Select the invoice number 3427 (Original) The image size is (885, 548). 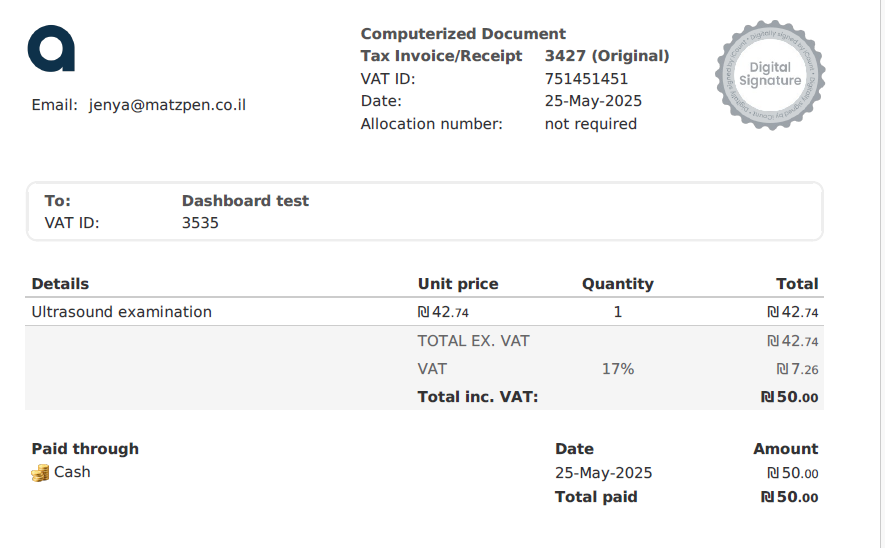click(x=606, y=56)
